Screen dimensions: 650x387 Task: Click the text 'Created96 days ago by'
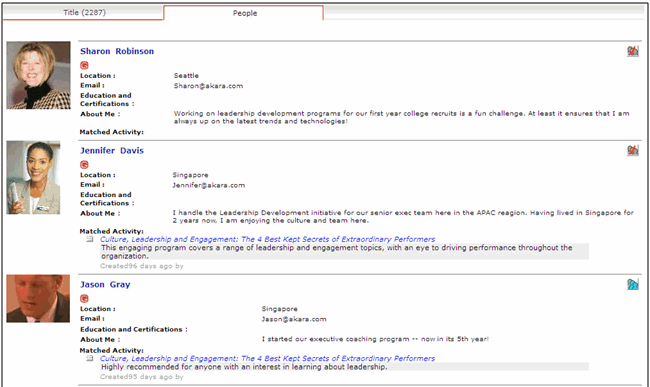tap(141, 266)
